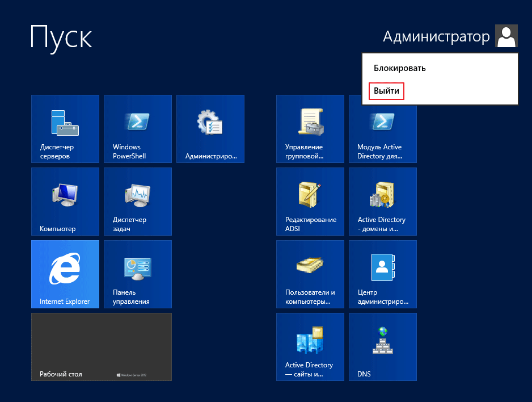This screenshot has height=402, width=532.
Task: Select Блокировать in the user menu
Action: coord(400,68)
